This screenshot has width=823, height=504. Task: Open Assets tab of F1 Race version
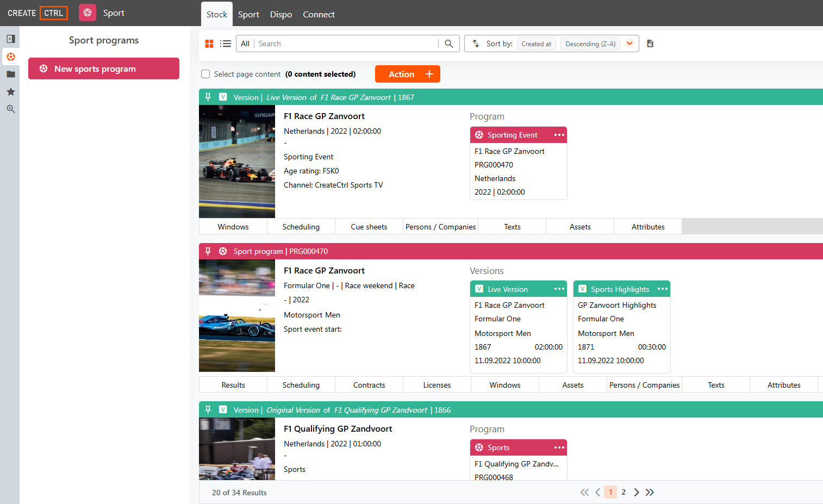(580, 227)
